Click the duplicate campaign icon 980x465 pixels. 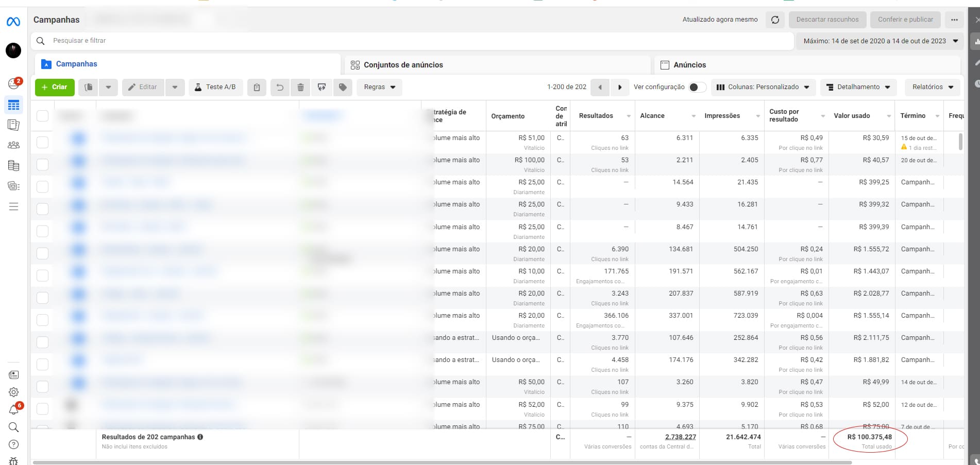pos(89,88)
